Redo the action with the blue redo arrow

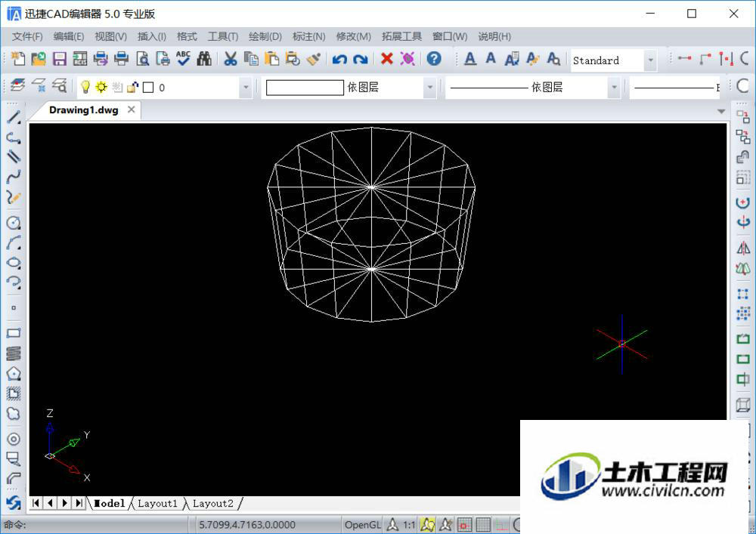[360, 59]
